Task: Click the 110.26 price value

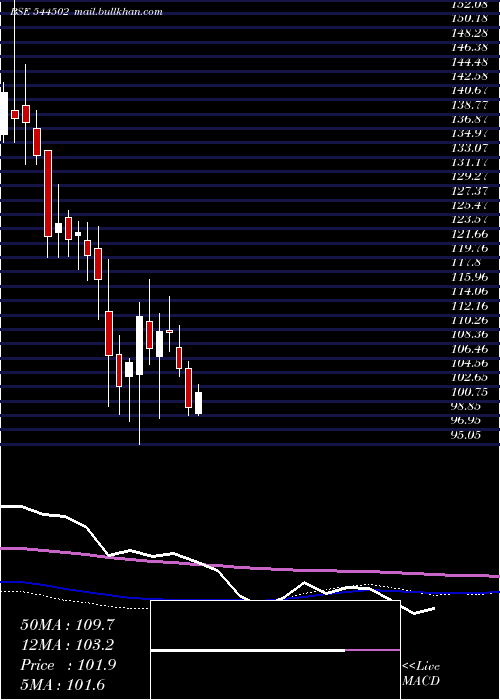Action: pyautogui.click(x=468, y=320)
